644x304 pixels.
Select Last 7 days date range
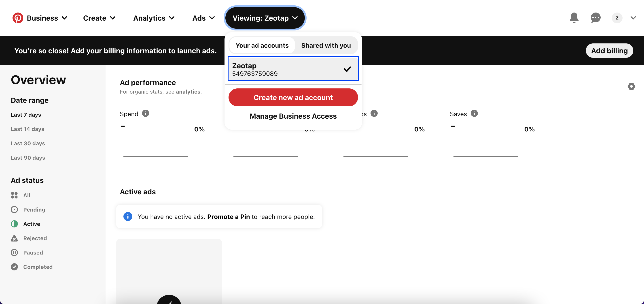tap(26, 115)
